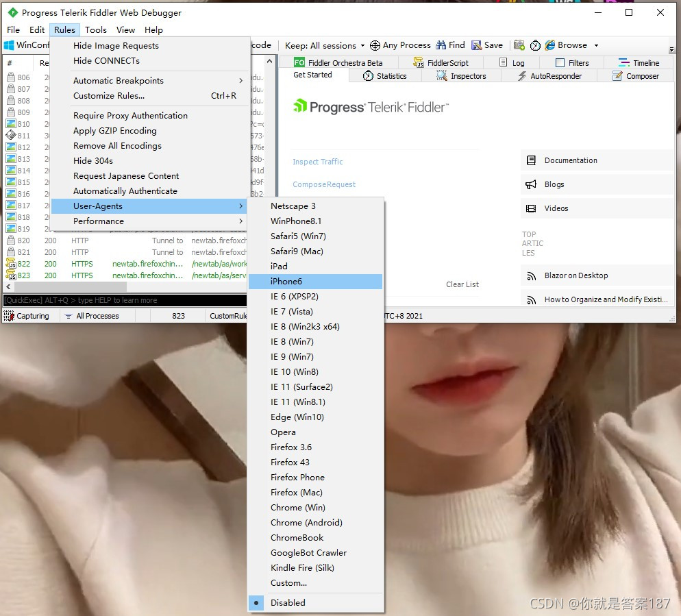Click the Find binoculars icon
This screenshot has width=681, height=616.
point(441,45)
